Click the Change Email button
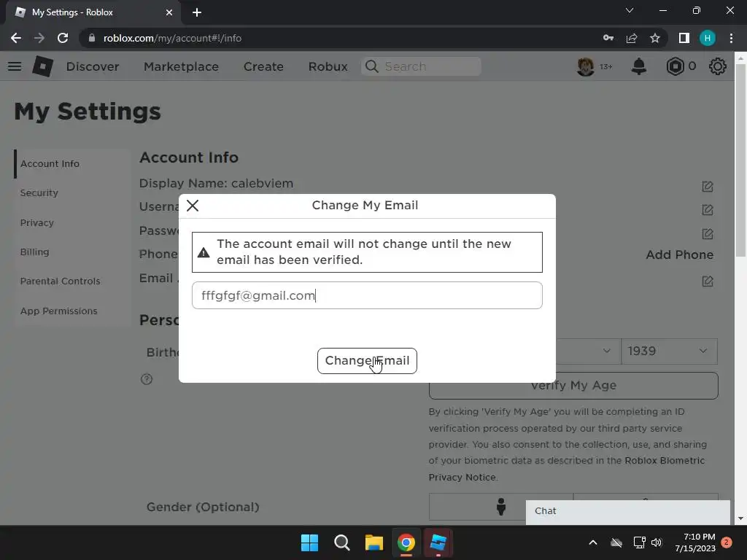The height and width of the screenshot is (560, 747). point(367,361)
